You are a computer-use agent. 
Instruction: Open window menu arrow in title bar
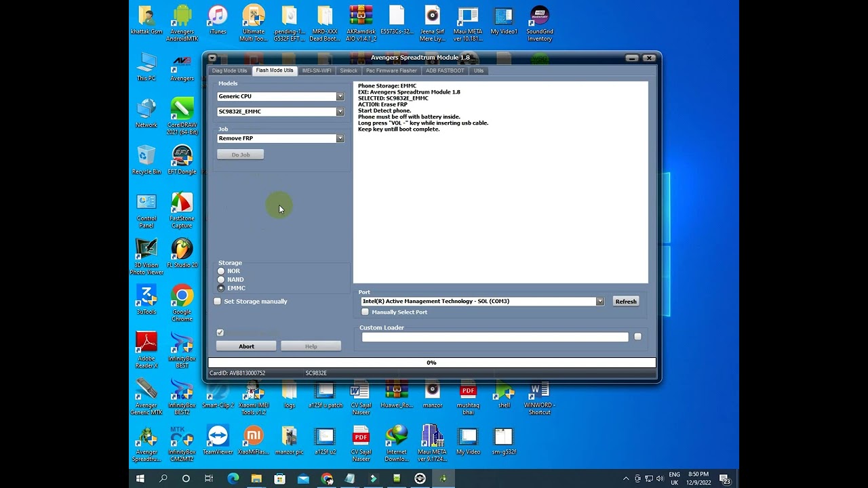[x=212, y=58]
